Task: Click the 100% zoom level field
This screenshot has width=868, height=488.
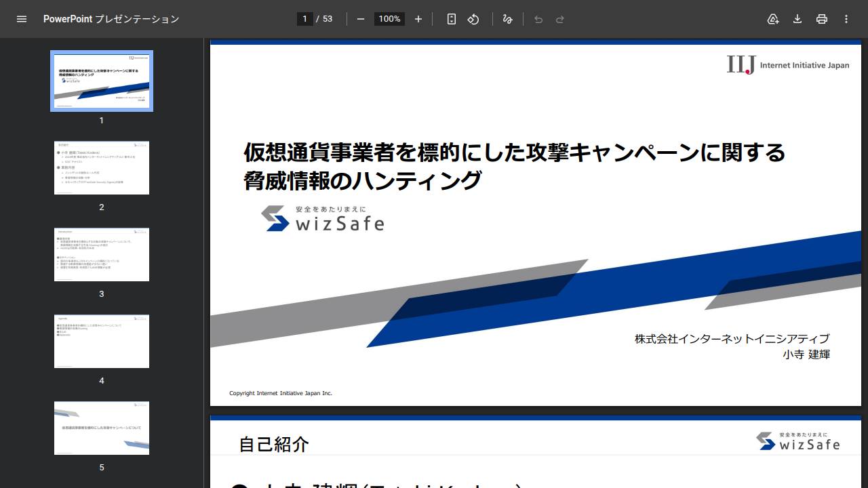Action: coord(389,19)
